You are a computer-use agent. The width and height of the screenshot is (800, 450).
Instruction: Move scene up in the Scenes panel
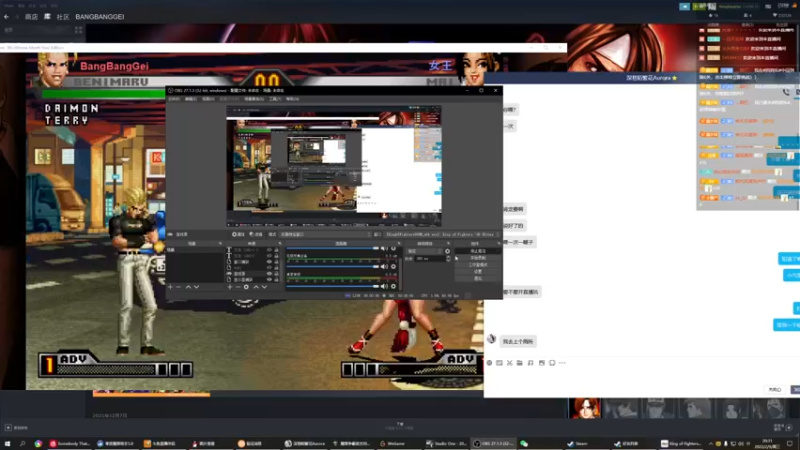click(x=188, y=287)
